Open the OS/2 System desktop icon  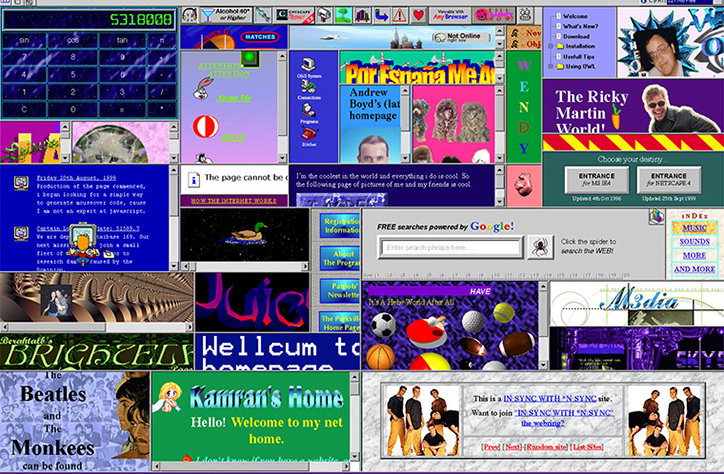308,68
